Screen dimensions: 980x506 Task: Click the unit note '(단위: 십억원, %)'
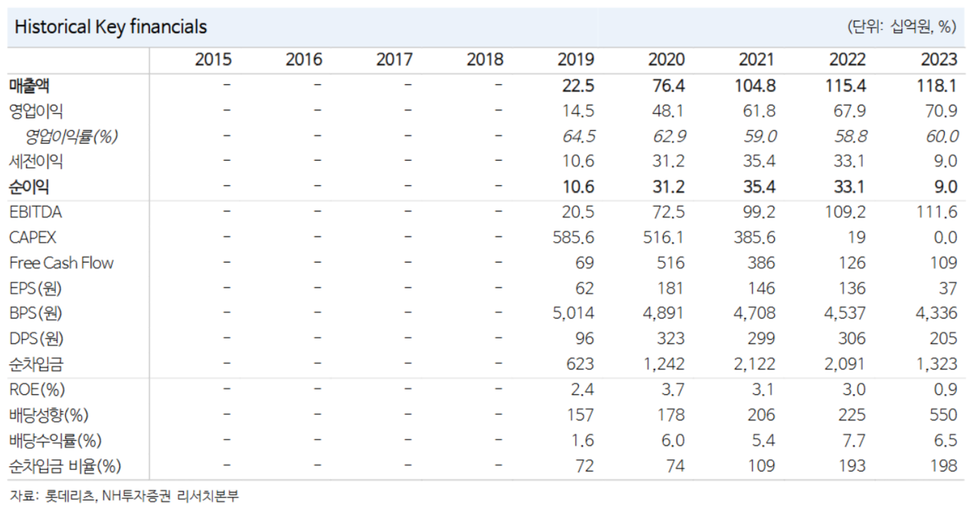(901, 27)
